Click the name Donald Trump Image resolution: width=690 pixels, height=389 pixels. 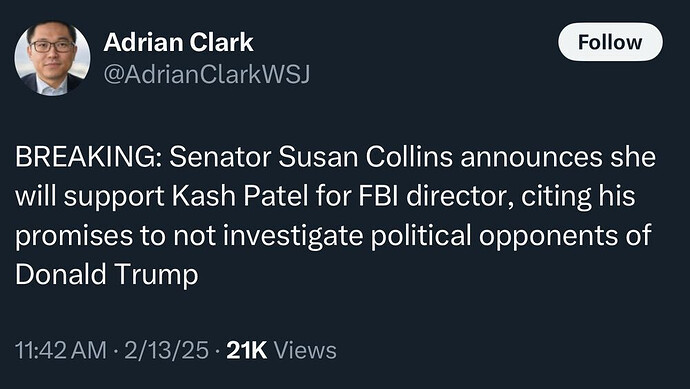(107, 275)
